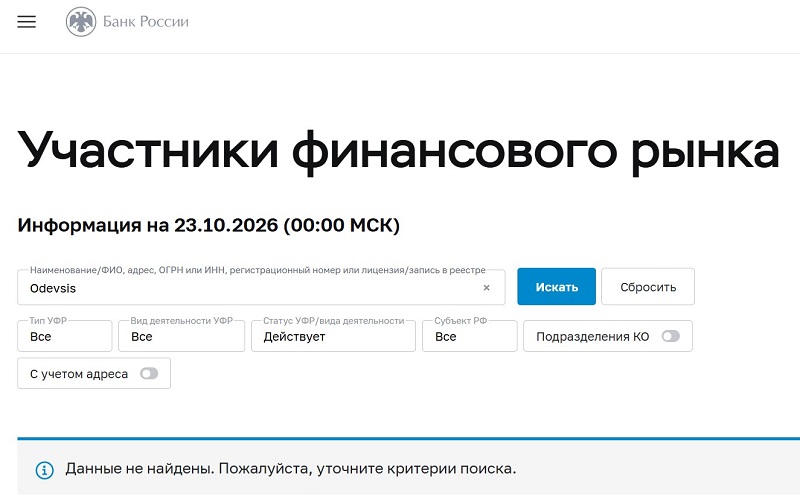Open the Вид деятельности УФР dropdown
Viewport: 800px width, 500px height.
pos(182,336)
